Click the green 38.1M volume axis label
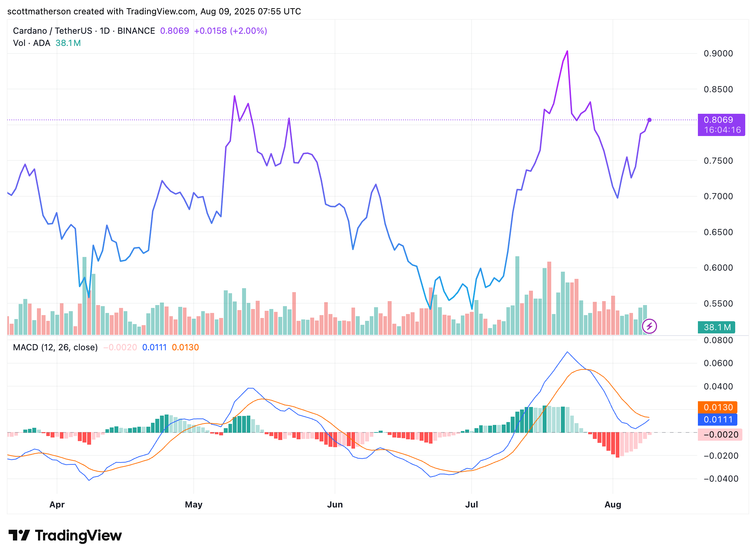Viewport: 756px width, 557px height. coord(717,327)
